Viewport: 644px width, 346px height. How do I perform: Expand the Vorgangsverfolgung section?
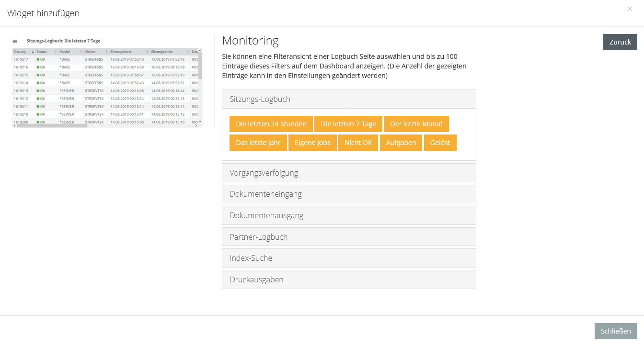coord(349,173)
